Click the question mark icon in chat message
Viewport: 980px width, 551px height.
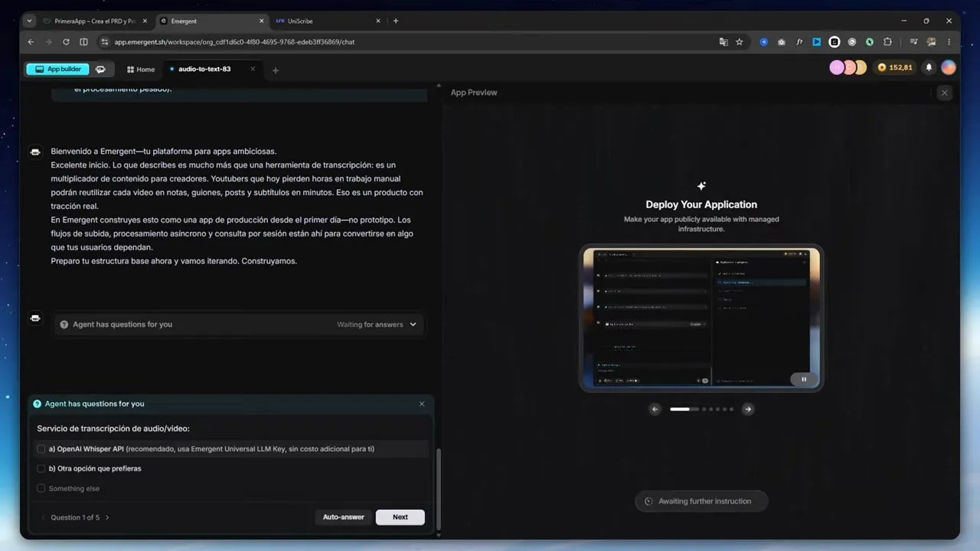pos(64,324)
